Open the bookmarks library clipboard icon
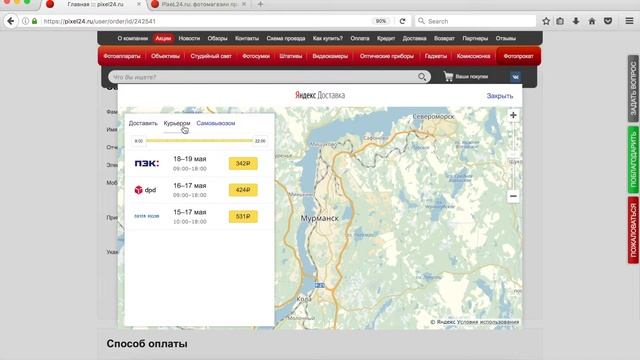The image size is (640, 360). [560, 21]
